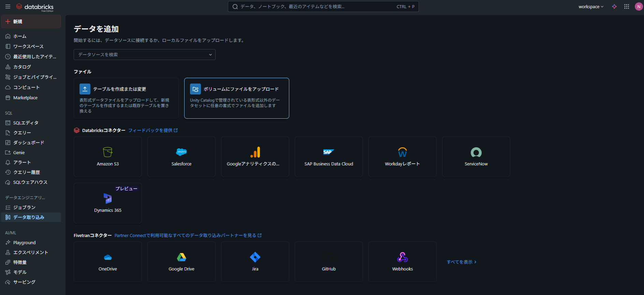Screen dimensions: 644x295
Task: Select the Webhooks Fivetran connector
Action: point(402,262)
